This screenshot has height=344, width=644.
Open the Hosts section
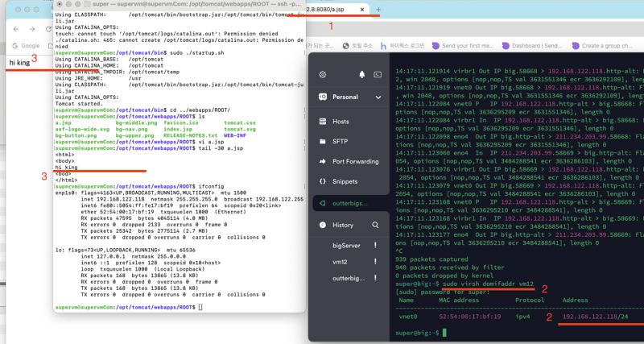coord(341,122)
